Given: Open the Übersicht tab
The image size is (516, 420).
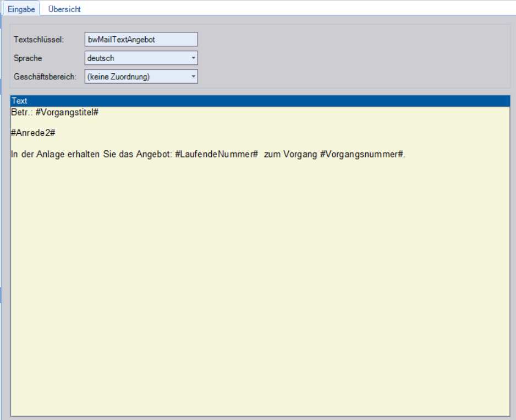Looking at the screenshot, I should point(64,9).
